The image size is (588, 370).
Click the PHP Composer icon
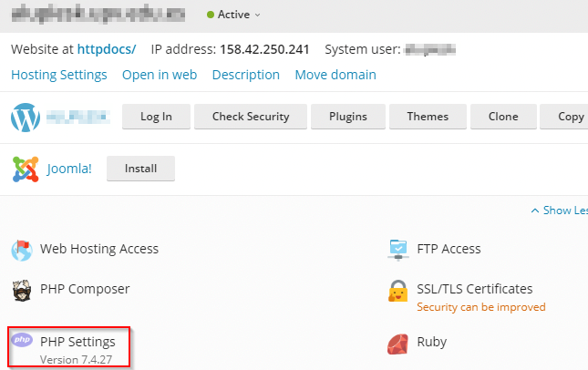click(x=22, y=290)
